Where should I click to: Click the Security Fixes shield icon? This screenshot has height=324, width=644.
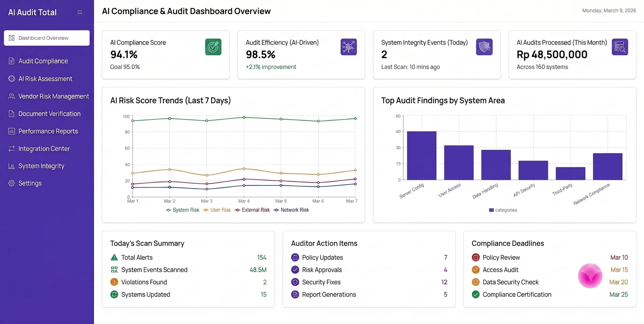295,282
